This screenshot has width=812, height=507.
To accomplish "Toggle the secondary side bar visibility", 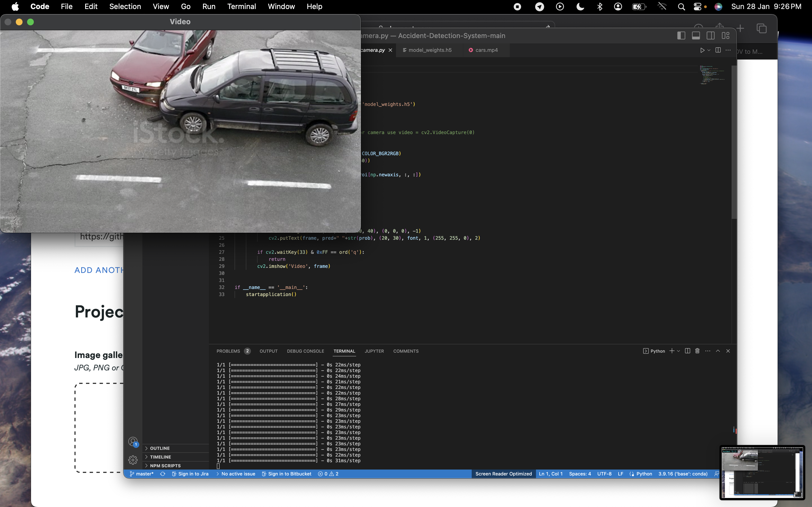I will [711, 35].
